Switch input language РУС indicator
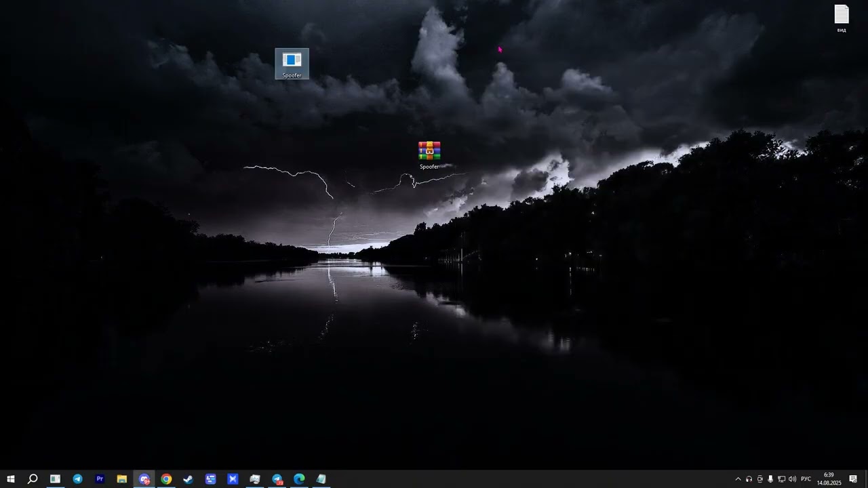The image size is (868, 488). tap(806, 479)
